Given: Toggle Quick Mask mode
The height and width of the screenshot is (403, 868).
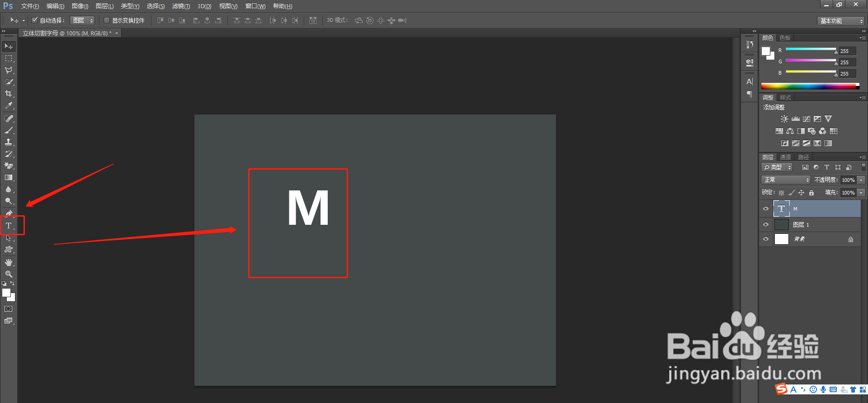Looking at the screenshot, I should (x=9, y=309).
